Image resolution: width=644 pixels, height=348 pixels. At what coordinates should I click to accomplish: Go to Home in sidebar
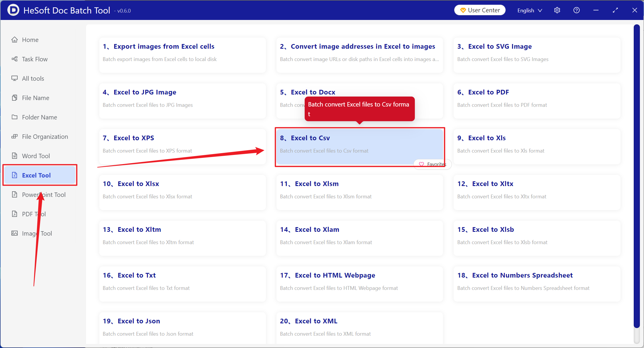pos(40,40)
